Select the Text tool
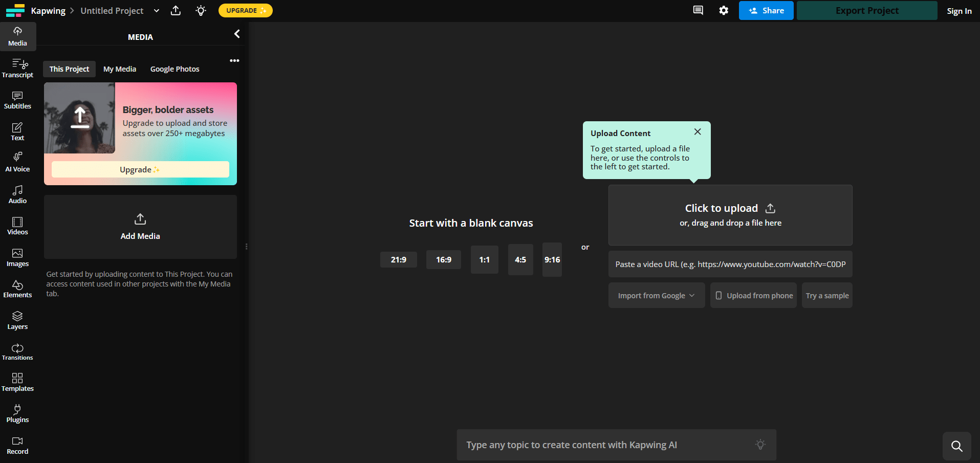Image resolution: width=980 pixels, height=463 pixels. tap(17, 131)
